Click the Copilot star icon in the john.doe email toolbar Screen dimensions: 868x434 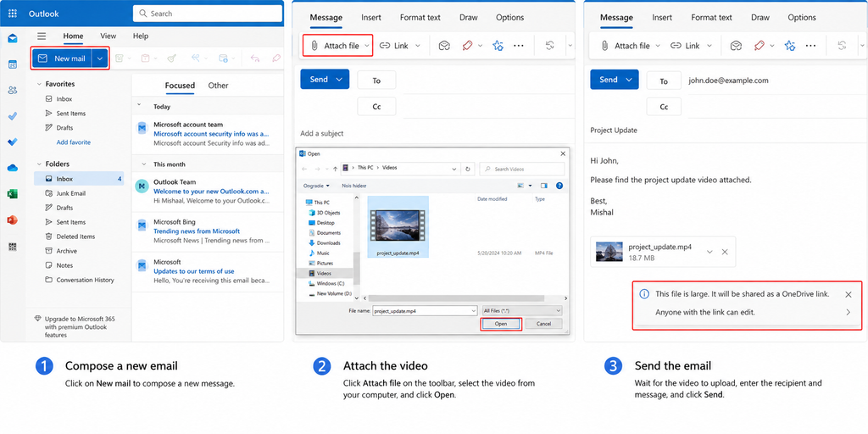(x=790, y=46)
